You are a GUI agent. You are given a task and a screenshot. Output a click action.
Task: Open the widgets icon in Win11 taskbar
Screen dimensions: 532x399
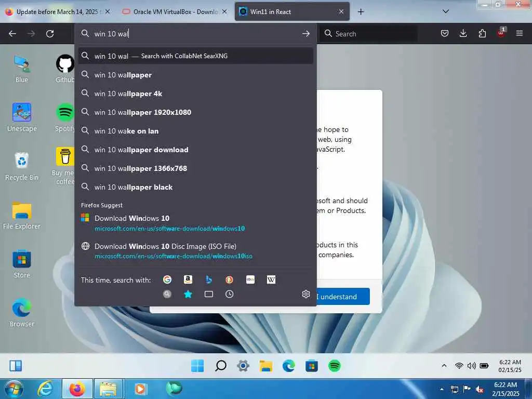click(x=16, y=366)
